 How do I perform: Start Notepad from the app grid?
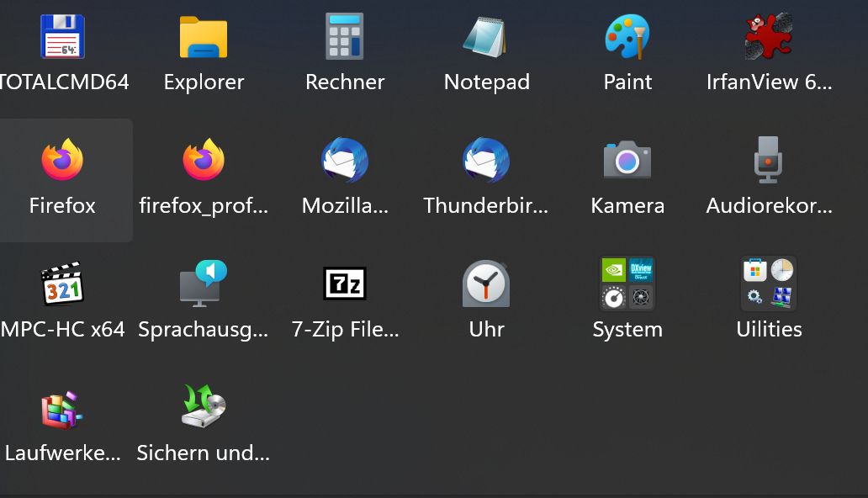click(x=485, y=36)
